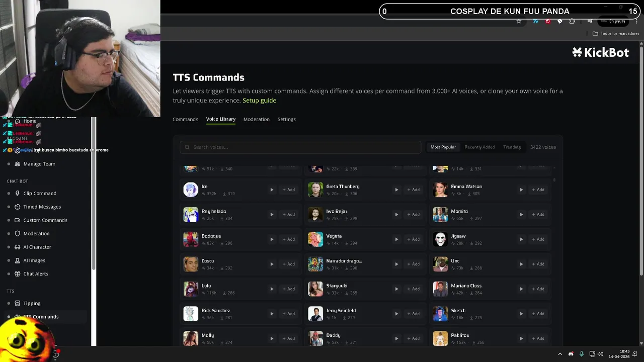Play the Iwo Bejar voice preview
The width and height of the screenshot is (644, 362).
(x=396, y=214)
